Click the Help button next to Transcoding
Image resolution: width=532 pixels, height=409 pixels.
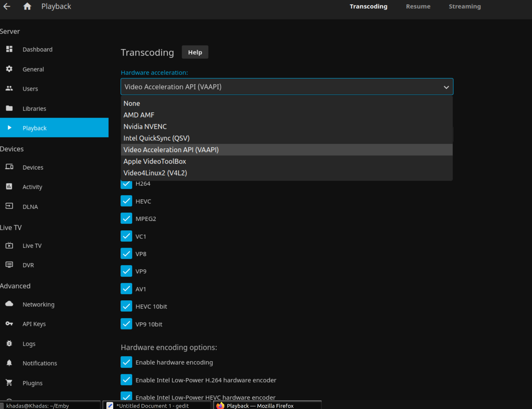(x=195, y=52)
